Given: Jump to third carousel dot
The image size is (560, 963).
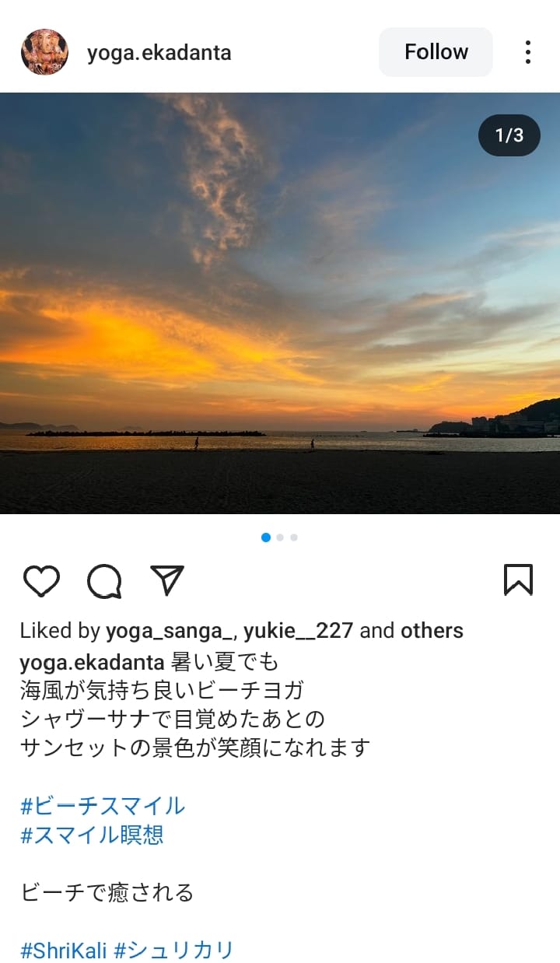Looking at the screenshot, I should click(294, 538).
